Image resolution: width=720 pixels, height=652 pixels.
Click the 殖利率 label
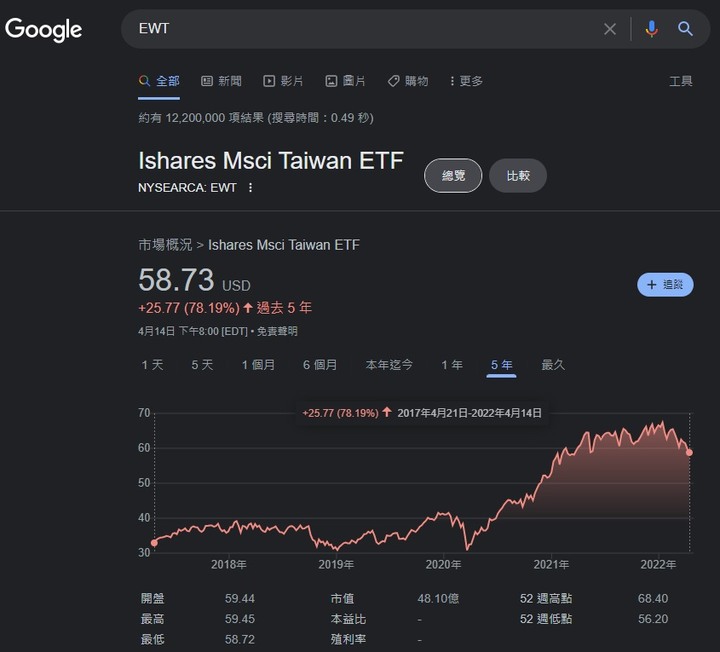click(348, 639)
